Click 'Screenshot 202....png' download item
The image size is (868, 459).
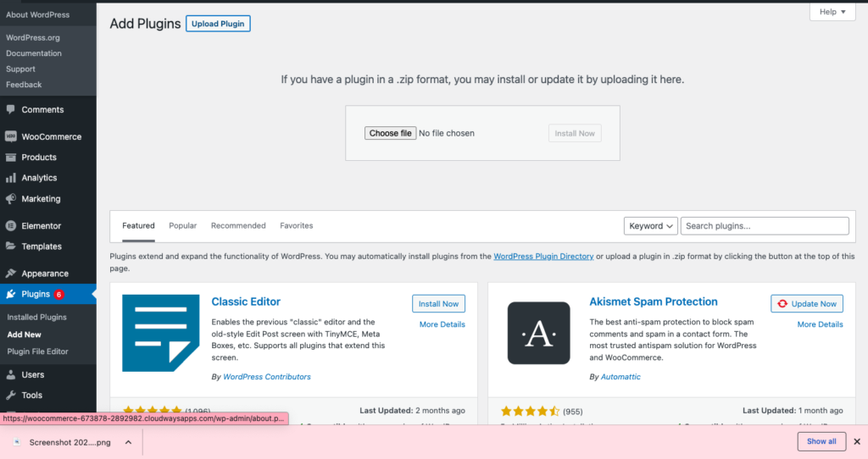coord(70,442)
